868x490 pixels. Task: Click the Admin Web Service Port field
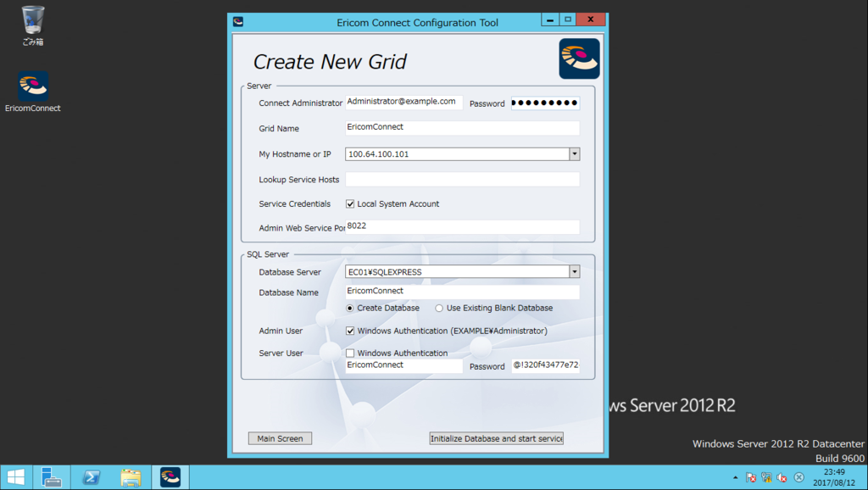[462, 227]
